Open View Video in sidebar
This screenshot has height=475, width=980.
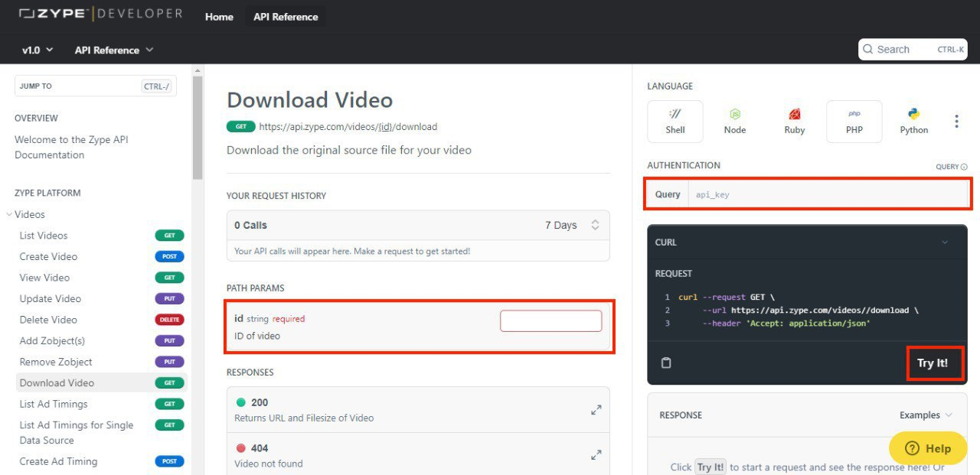tap(101, 278)
